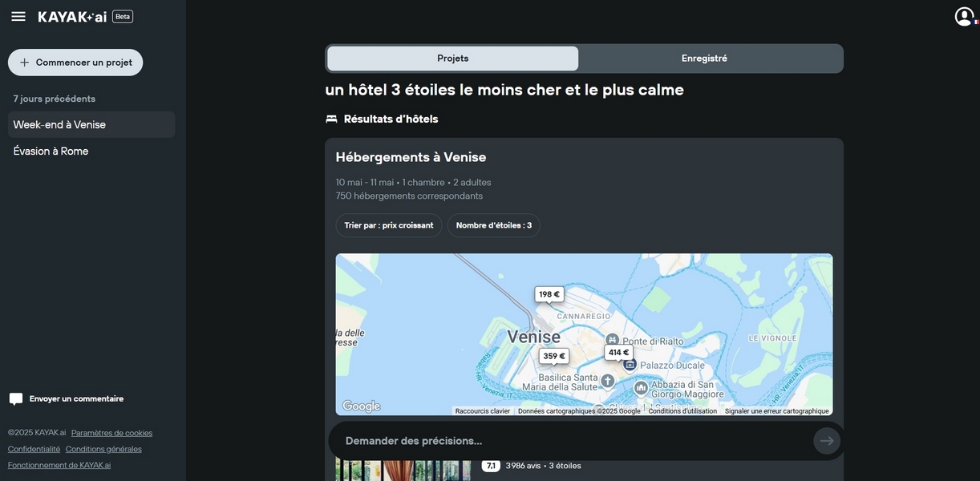This screenshot has width=980, height=481.
Task: Open the 'Trier par : prix croissant' filter
Action: click(x=388, y=225)
